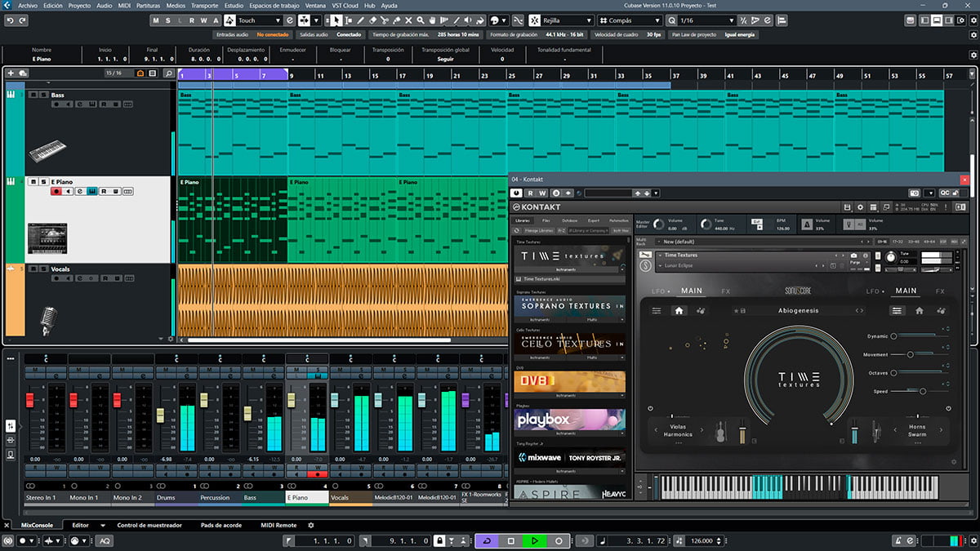
Task: Toggle the purple cycle loop button
Action: pos(487,540)
